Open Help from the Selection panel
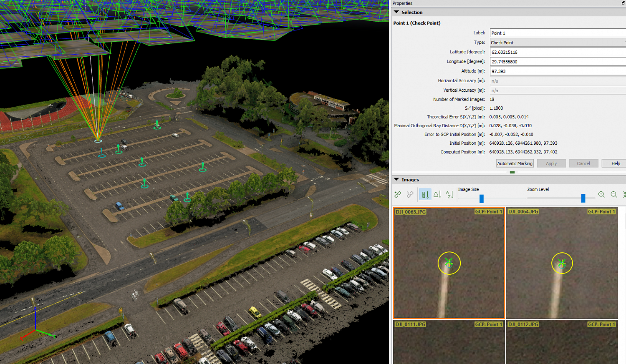Image resolution: width=626 pixels, height=364 pixels. point(617,163)
